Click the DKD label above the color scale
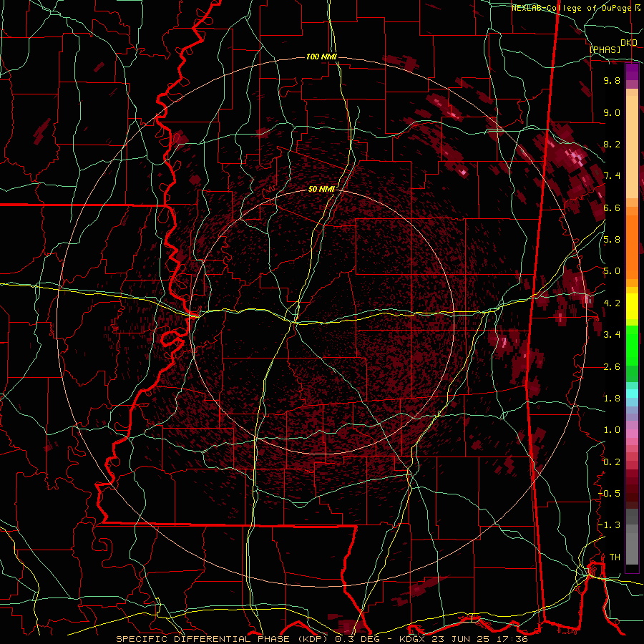The image size is (644, 644). [x=629, y=43]
